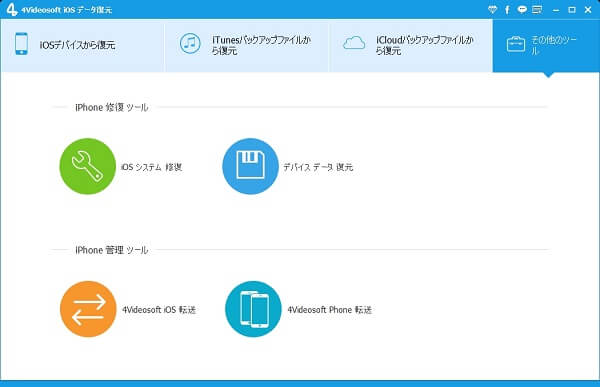Click the cloud icon on iCloud tab

(x=354, y=43)
